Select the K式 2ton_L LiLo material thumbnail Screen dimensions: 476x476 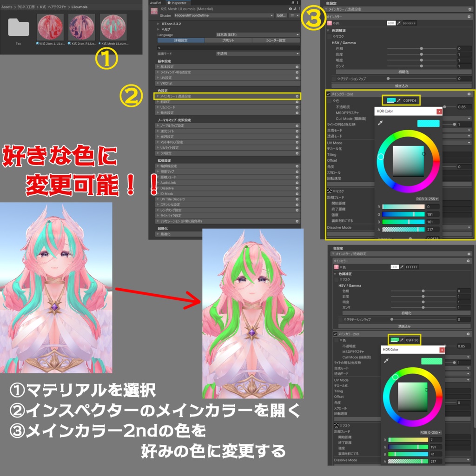pos(50,26)
